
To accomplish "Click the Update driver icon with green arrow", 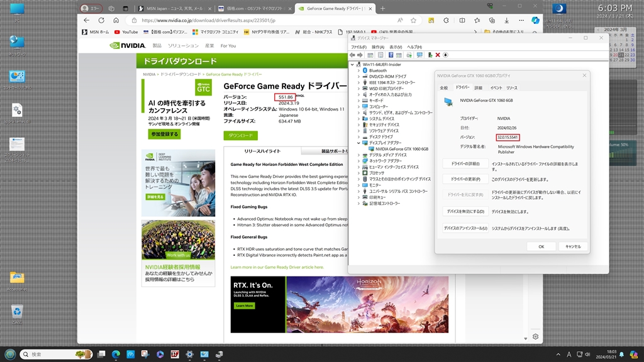I will point(430,55).
